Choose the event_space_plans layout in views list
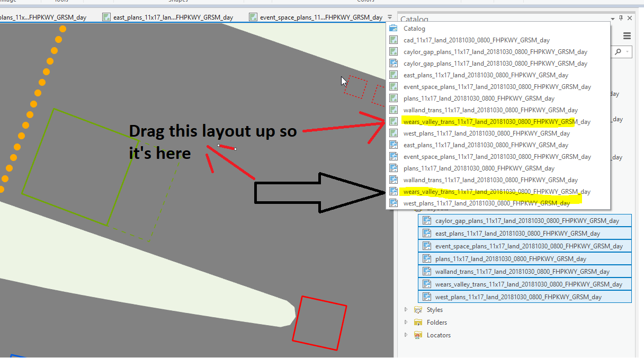 [x=498, y=157]
